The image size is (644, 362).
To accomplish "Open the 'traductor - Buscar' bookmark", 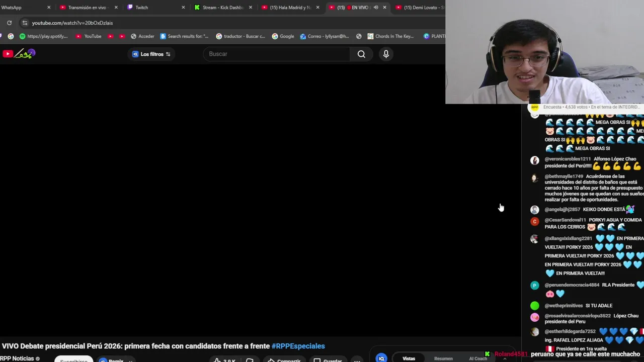I will coord(240,36).
